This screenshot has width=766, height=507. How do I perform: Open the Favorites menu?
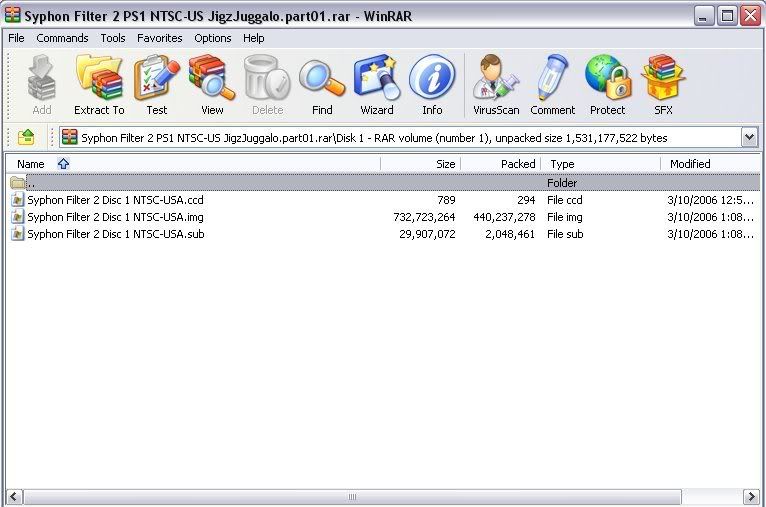159,38
